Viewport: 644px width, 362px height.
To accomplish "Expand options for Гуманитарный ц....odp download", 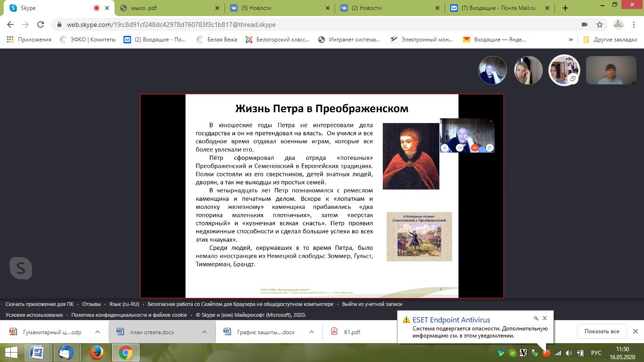I will coord(98,332).
